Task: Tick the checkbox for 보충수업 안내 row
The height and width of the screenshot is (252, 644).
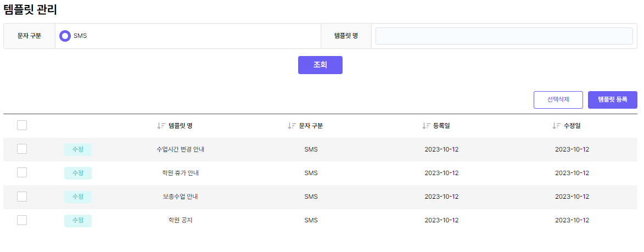Action: [22, 196]
